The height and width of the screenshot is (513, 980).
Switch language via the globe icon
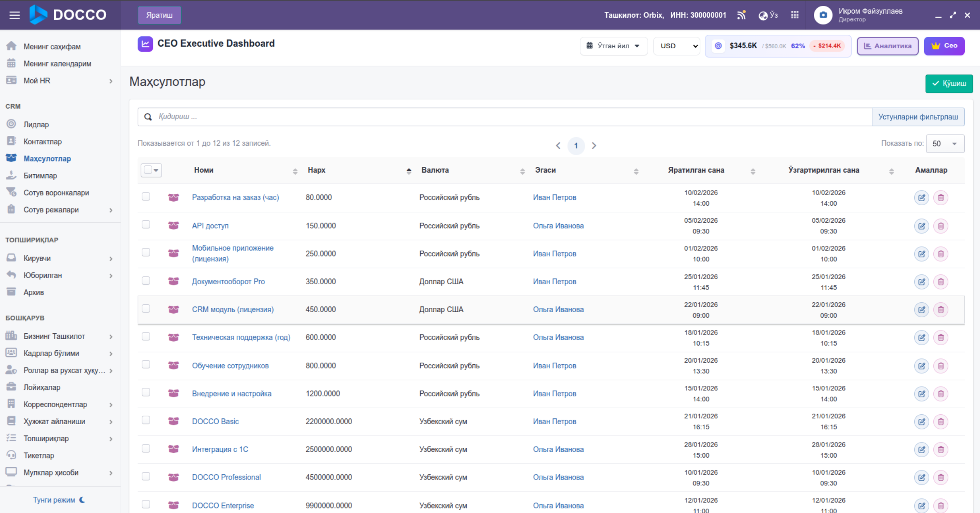pyautogui.click(x=768, y=15)
